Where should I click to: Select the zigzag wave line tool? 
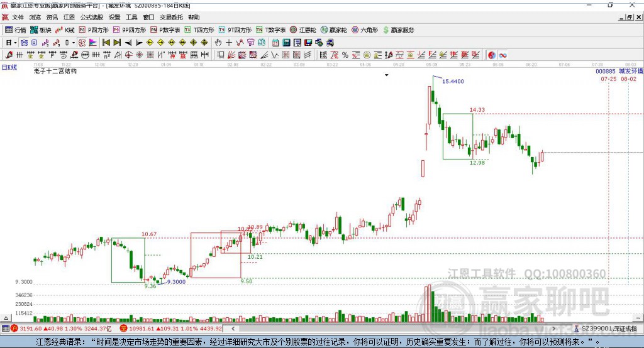pyautogui.click(x=275, y=55)
